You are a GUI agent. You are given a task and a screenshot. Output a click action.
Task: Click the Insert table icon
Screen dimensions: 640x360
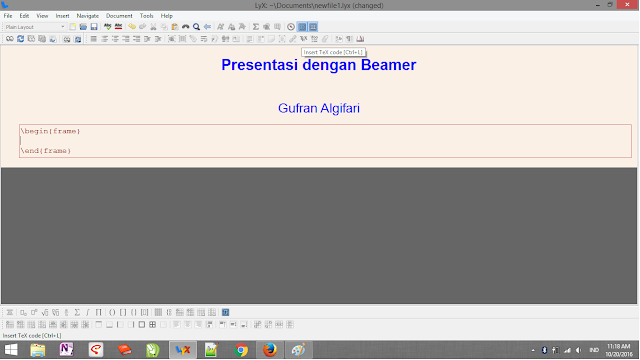point(278,27)
